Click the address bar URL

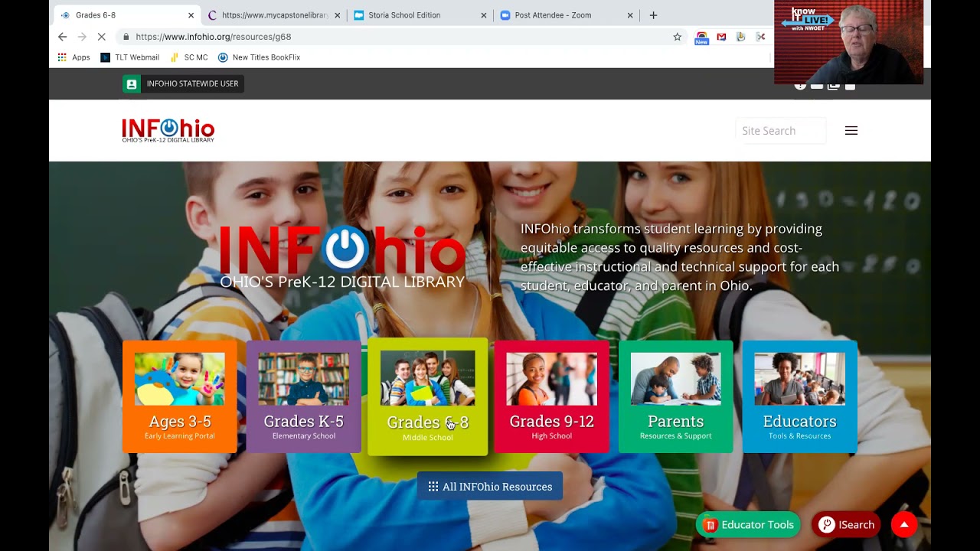point(214,37)
